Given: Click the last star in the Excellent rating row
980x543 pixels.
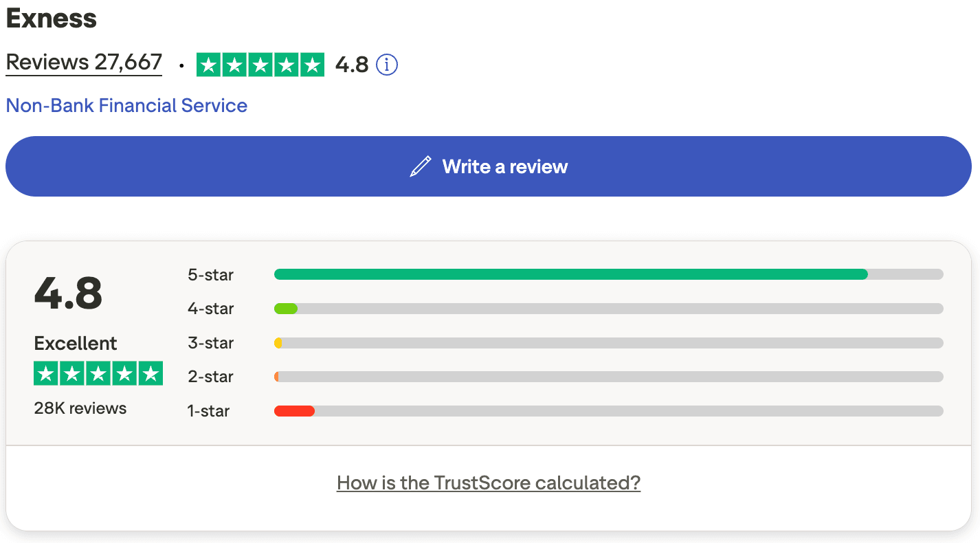Looking at the screenshot, I should point(151,373).
